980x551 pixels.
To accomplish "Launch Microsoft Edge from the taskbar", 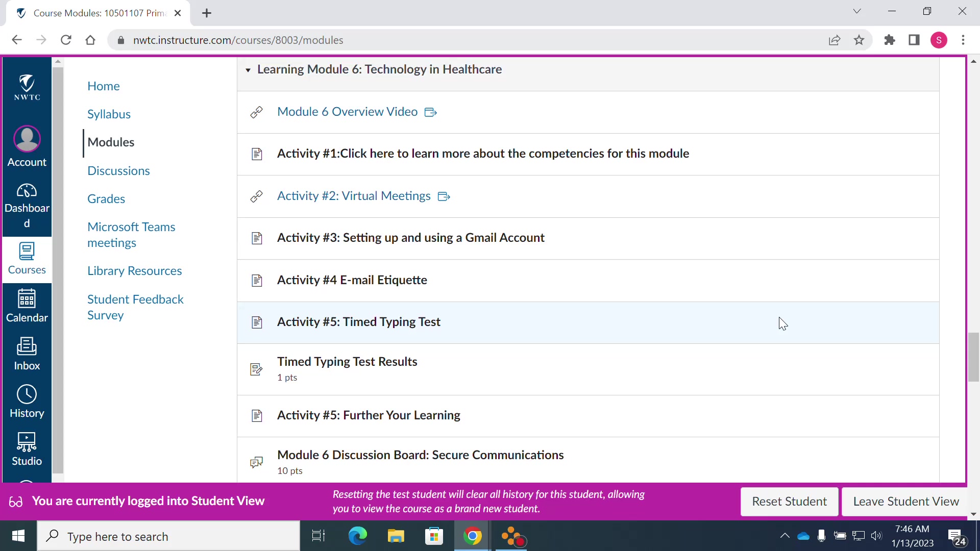I will pyautogui.click(x=357, y=536).
